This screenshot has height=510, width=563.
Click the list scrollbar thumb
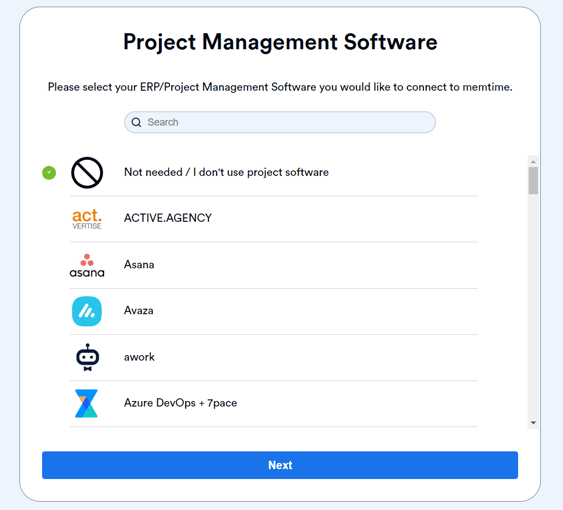[x=533, y=181]
